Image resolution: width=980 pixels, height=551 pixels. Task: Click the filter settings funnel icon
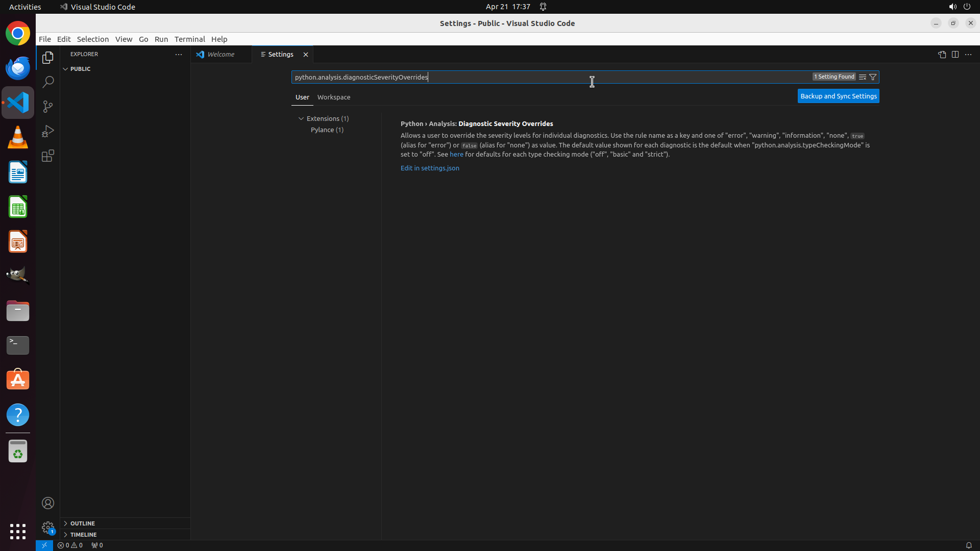(873, 77)
